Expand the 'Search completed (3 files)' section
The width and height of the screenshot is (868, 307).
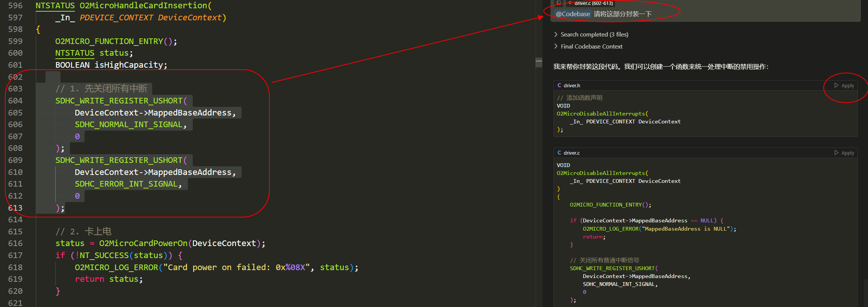point(591,35)
